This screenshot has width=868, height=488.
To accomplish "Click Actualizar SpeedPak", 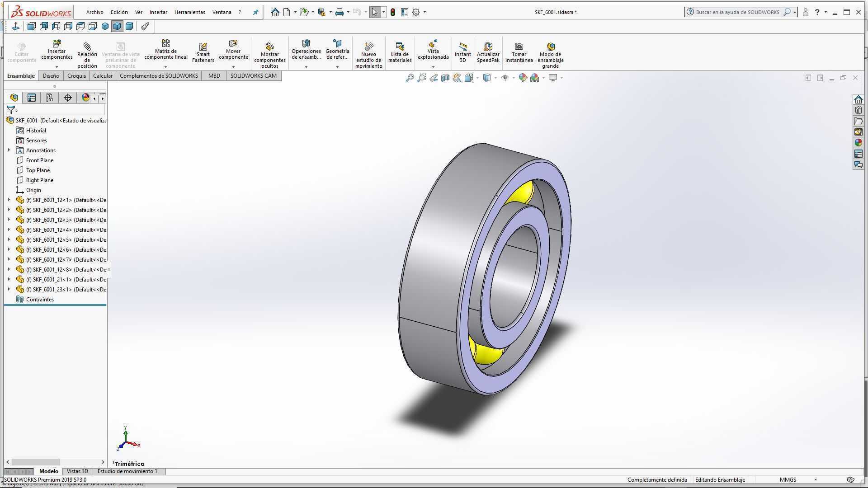I will [488, 52].
